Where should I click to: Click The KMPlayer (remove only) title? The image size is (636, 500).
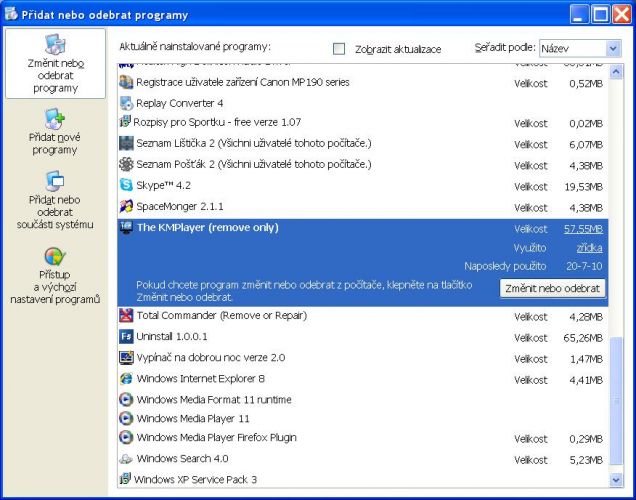pos(208,227)
